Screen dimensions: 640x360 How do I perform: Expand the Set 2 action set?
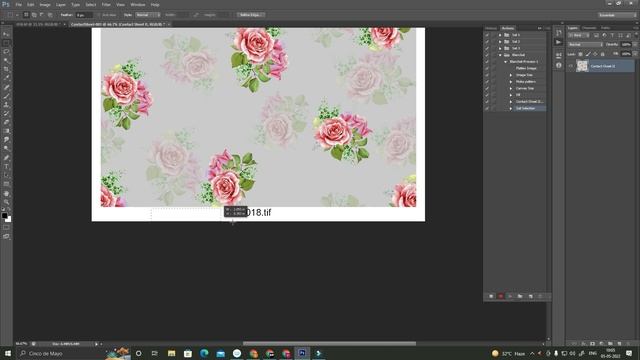(x=500, y=42)
